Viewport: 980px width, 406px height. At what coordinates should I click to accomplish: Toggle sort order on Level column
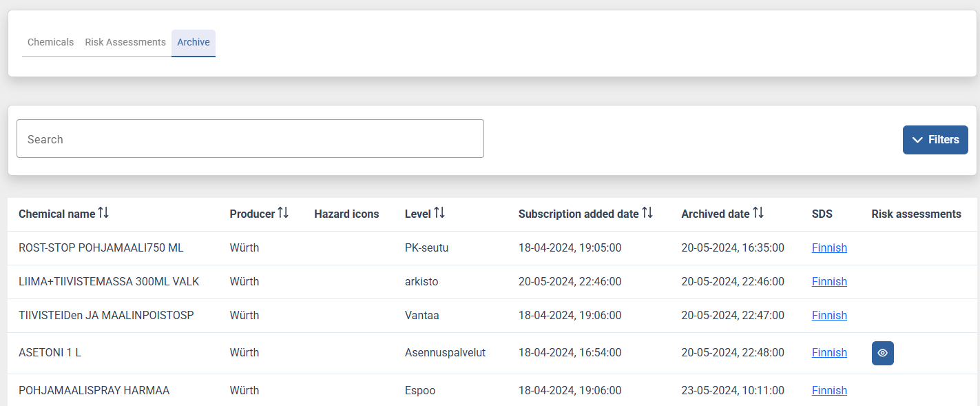pyautogui.click(x=439, y=213)
